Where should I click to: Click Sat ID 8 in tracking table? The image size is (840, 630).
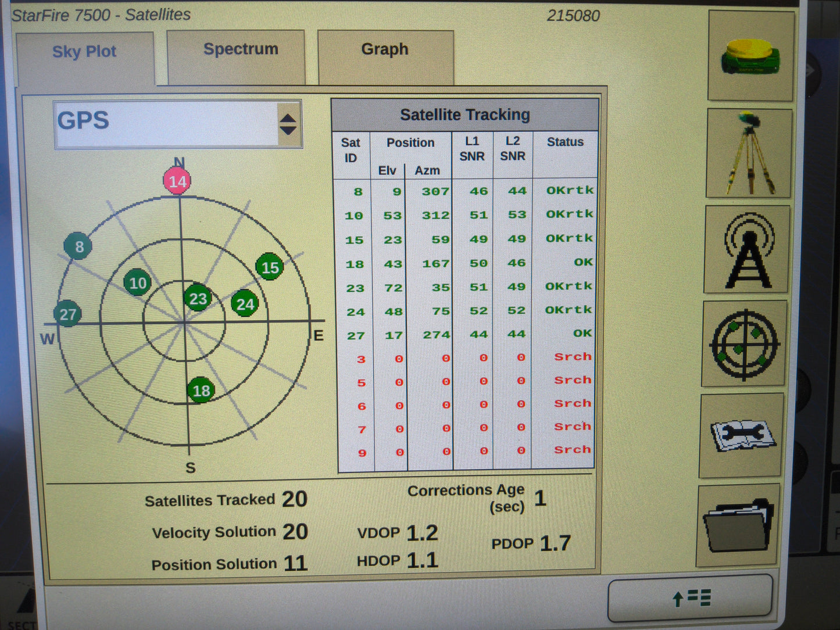[x=358, y=192]
